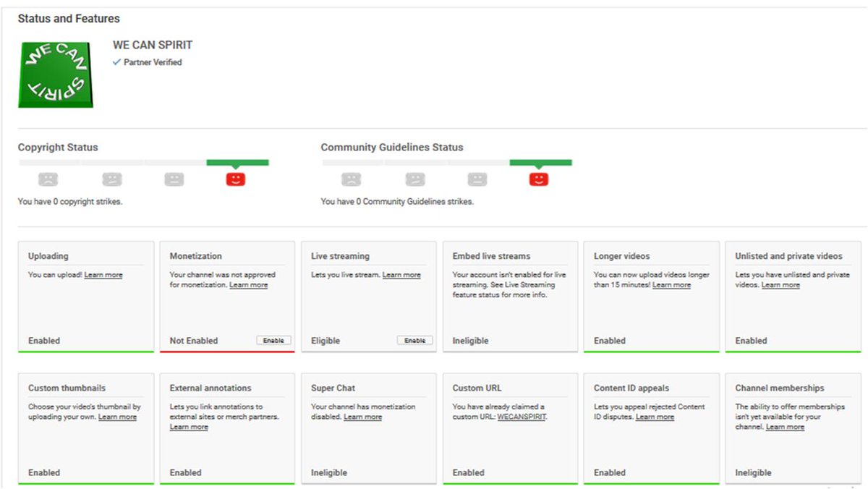
Task: Click the Enabled status in External annotations card
Action: pos(186,472)
